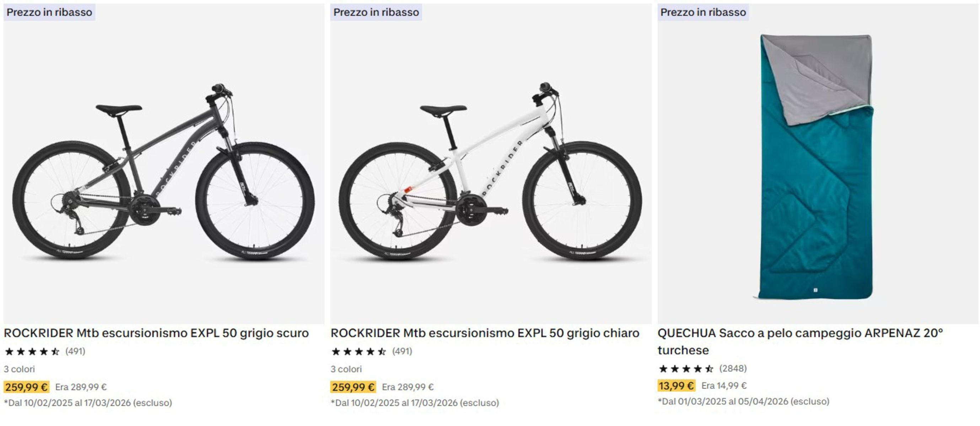Click 'Prezzo in ribasso' badge on second bike

click(376, 12)
